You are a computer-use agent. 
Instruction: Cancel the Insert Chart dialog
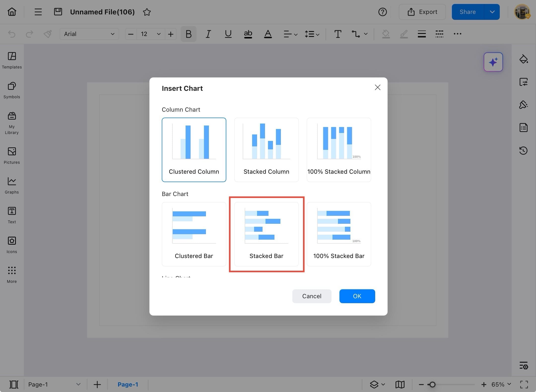312,296
